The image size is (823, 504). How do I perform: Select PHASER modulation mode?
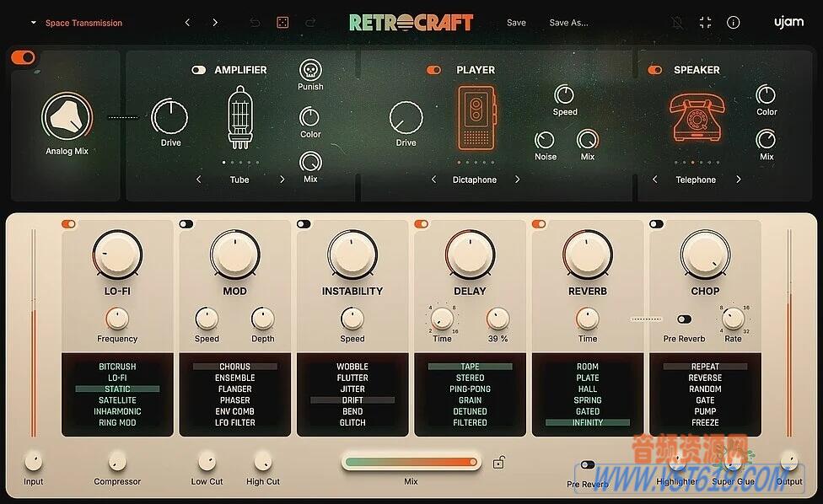pyautogui.click(x=234, y=400)
